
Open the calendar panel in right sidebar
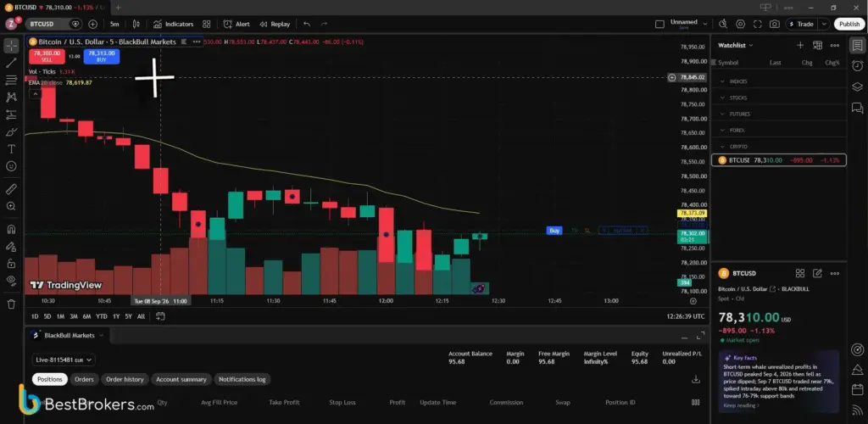pos(858,389)
